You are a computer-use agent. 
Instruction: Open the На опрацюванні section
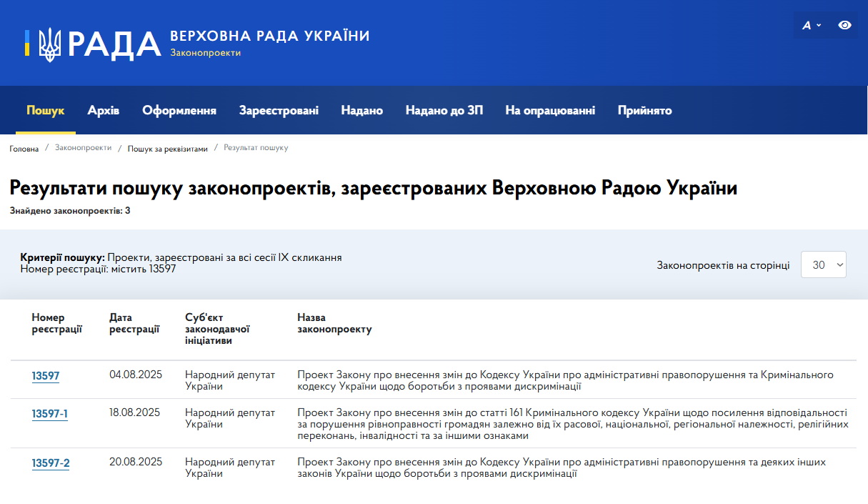click(550, 110)
